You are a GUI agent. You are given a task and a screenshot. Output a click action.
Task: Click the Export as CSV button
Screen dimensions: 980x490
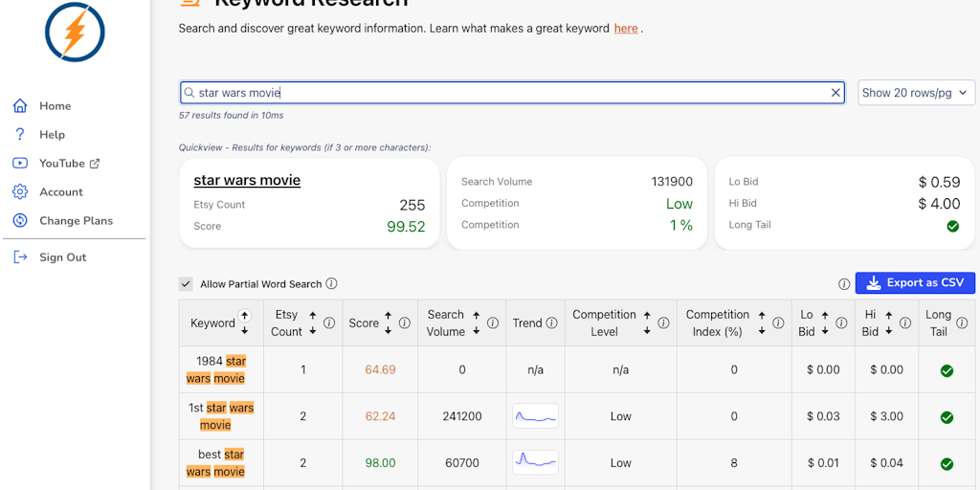click(915, 282)
